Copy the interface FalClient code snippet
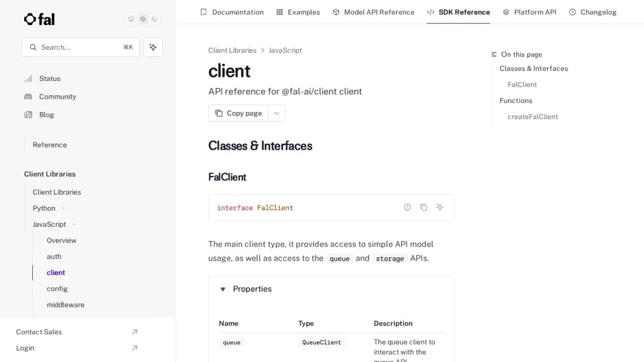 click(423, 207)
